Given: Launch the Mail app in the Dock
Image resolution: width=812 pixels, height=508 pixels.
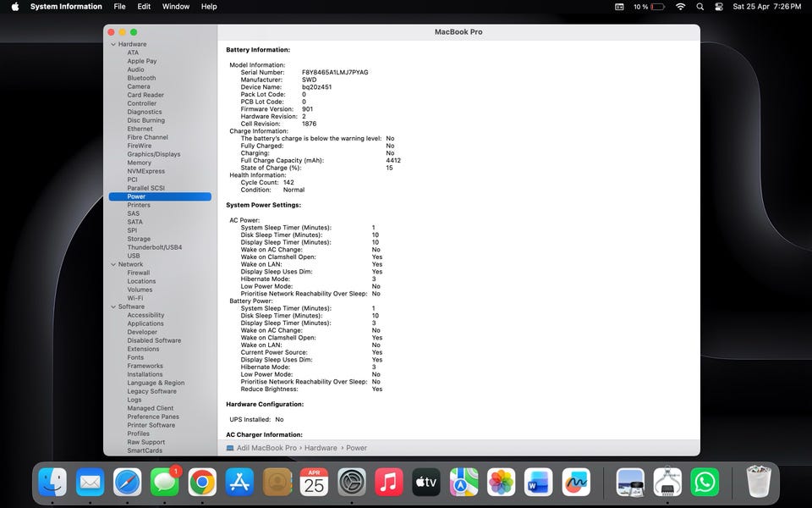Looking at the screenshot, I should coord(91,482).
